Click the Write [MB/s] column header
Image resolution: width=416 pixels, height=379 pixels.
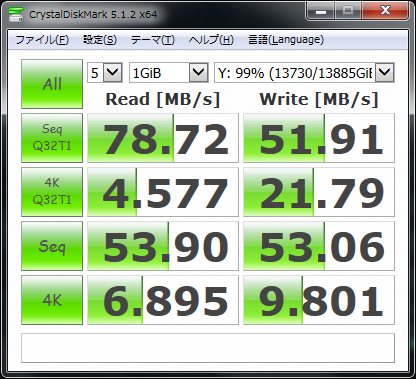[x=319, y=99]
